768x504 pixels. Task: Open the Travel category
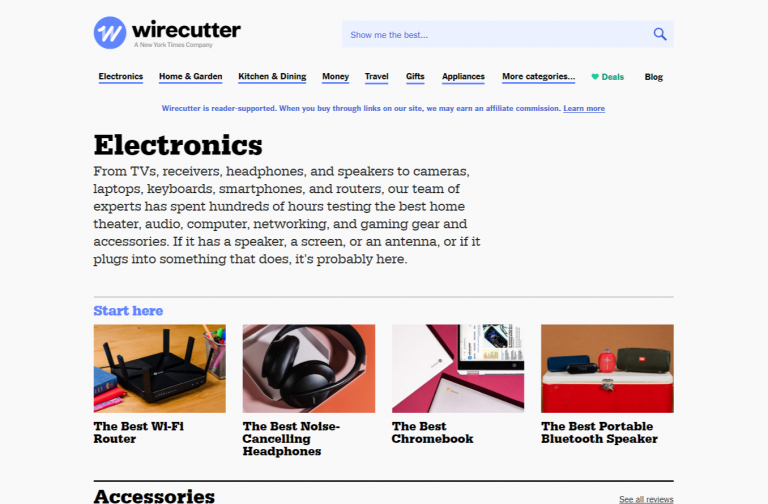pos(377,76)
